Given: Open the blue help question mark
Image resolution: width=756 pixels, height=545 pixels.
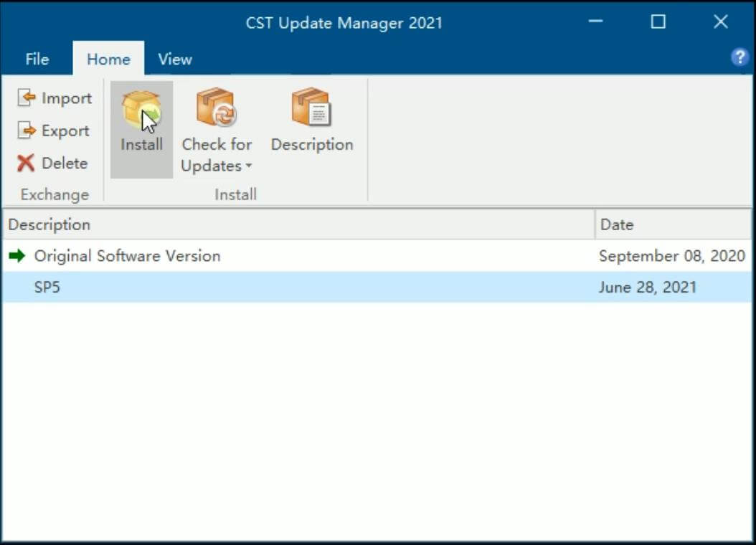Looking at the screenshot, I should pos(739,57).
